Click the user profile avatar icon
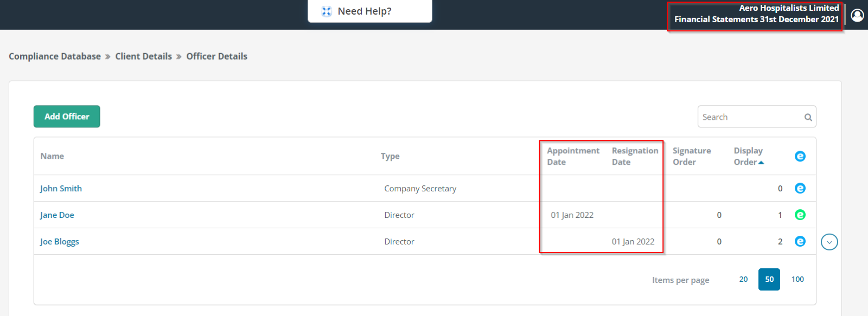868x316 pixels. point(857,15)
